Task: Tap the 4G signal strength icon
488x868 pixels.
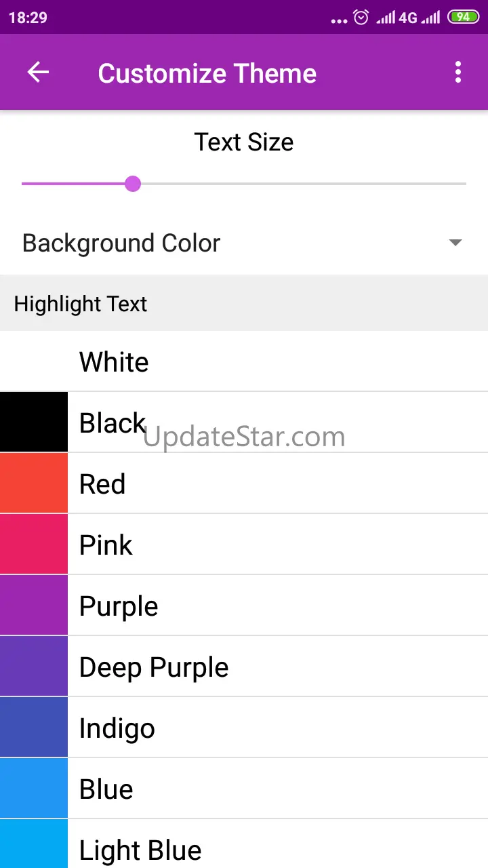Action: [397, 18]
